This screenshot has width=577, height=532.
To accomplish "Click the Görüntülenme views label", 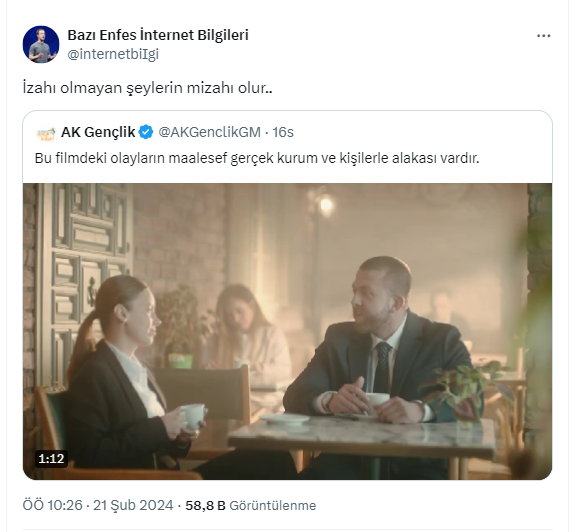I will tap(272, 506).
